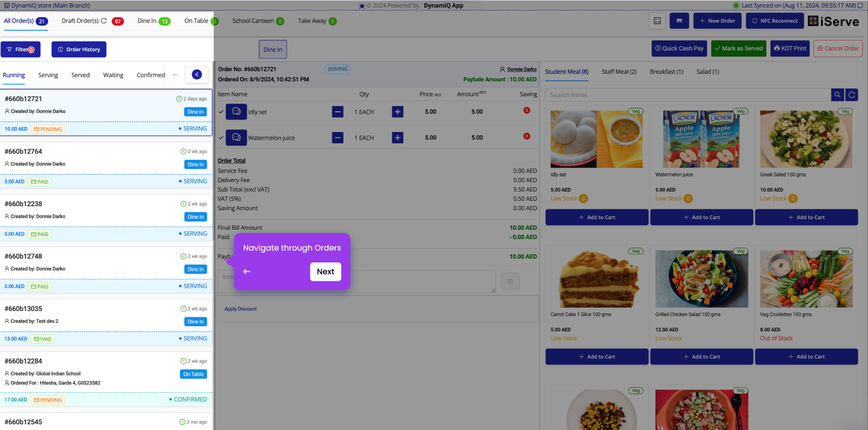Click the shop counter icon button
The width and height of the screenshot is (868, 430).
679,21
